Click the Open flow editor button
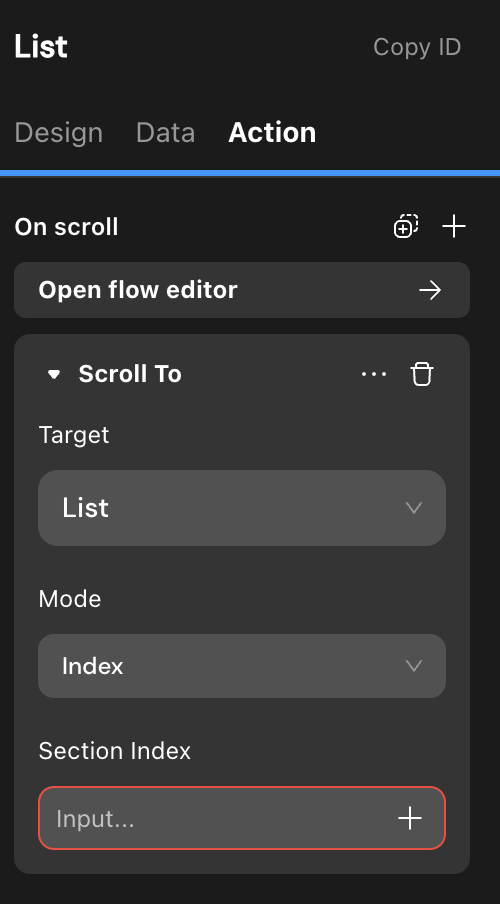 click(x=242, y=290)
